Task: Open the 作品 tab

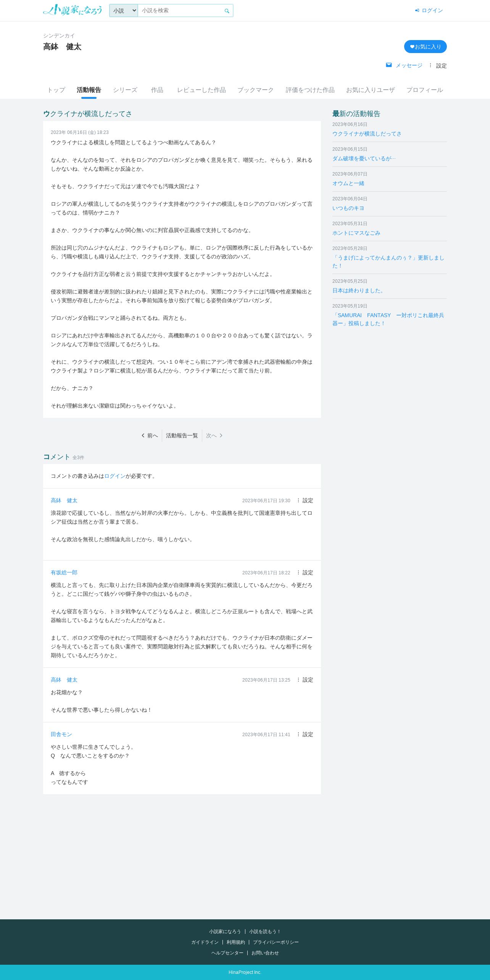Action: click(157, 90)
